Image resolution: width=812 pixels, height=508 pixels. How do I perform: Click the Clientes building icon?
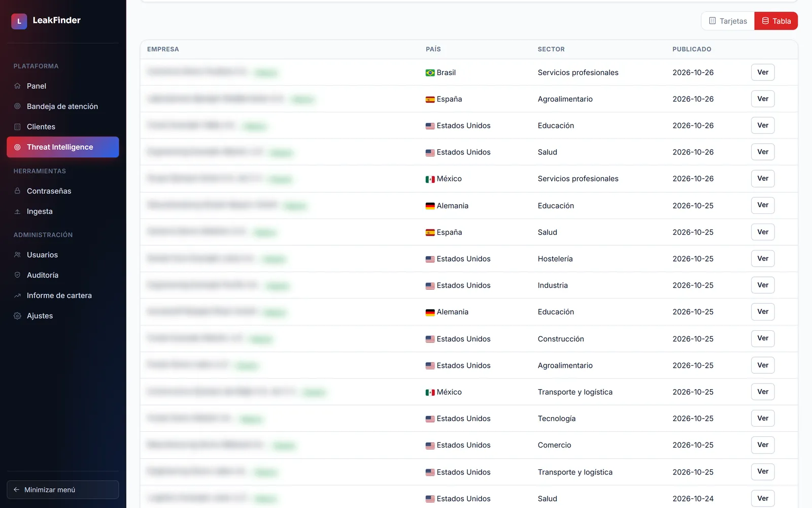17,126
